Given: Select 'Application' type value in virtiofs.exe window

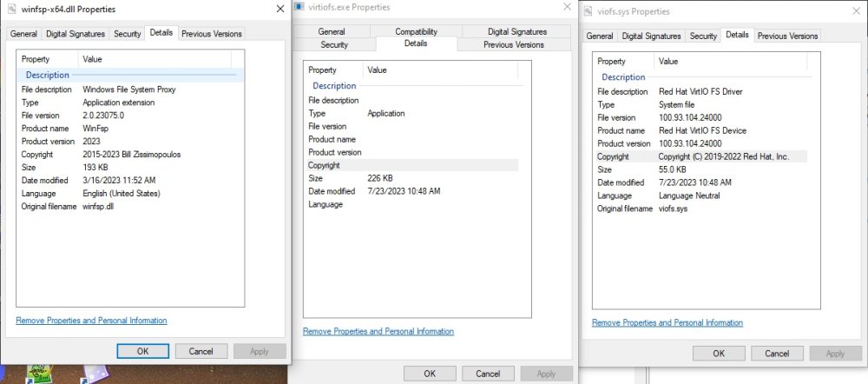Looking at the screenshot, I should 386,114.
